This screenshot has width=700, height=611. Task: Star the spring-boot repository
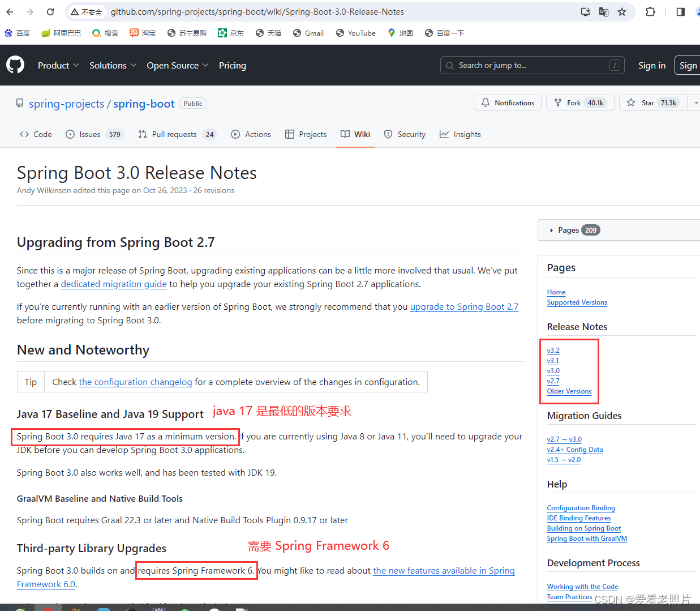click(x=653, y=102)
